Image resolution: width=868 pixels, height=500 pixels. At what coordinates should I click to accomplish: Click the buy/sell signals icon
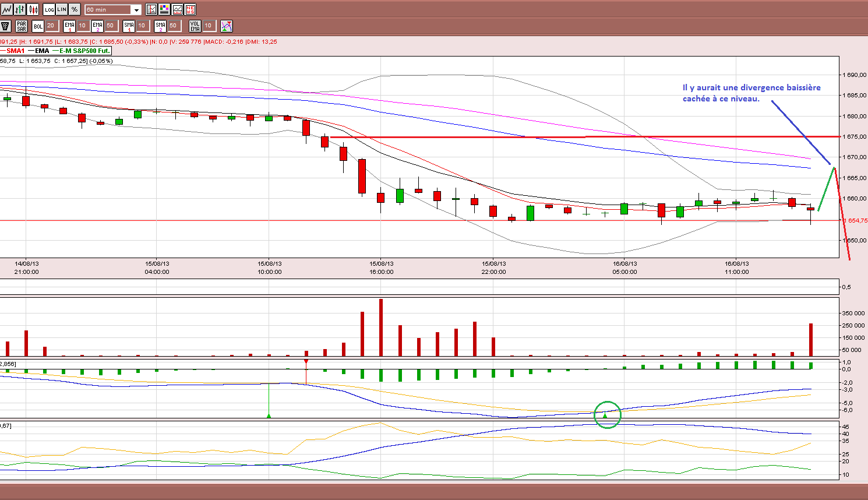pos(227,26)
